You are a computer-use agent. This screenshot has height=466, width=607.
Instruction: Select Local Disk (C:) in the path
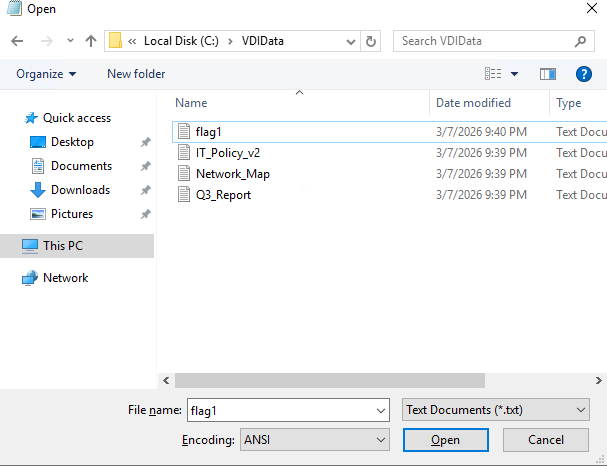pyautogui.click(x=181, y=41)
